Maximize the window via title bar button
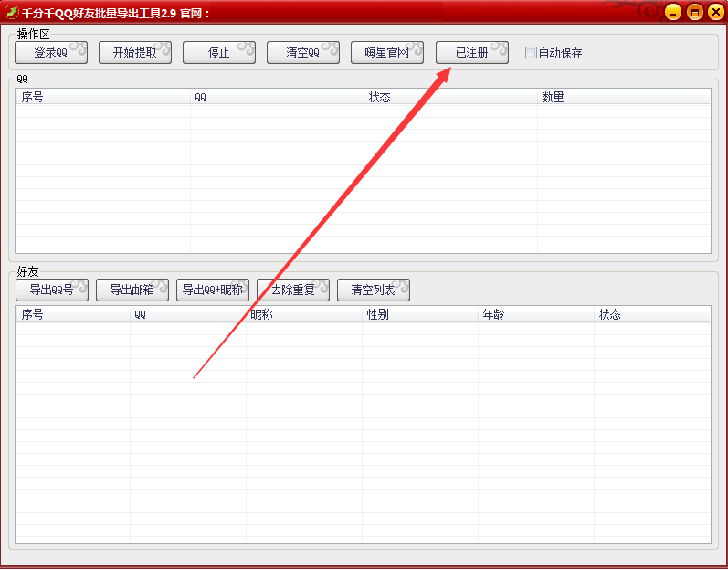 [x=694, y=12]
